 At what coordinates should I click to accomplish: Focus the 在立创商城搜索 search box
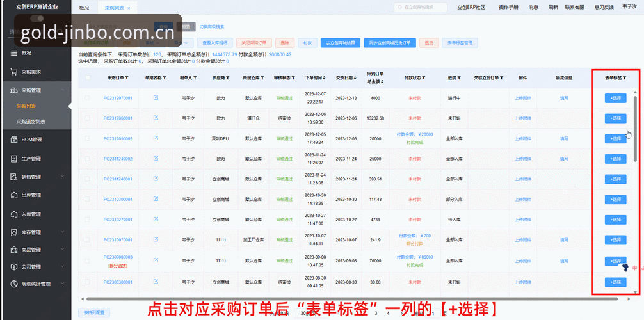coord(421,7)
